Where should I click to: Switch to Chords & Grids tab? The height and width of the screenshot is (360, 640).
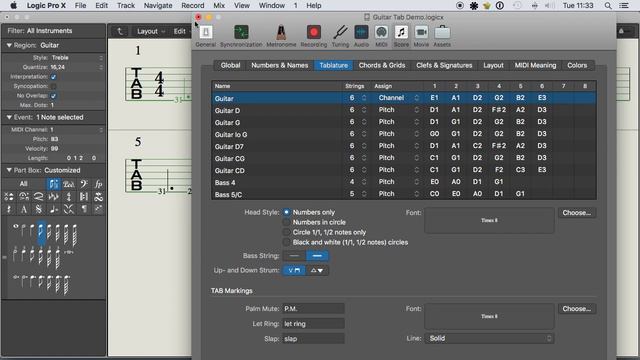pyautogui.click(x=382, y=65)
